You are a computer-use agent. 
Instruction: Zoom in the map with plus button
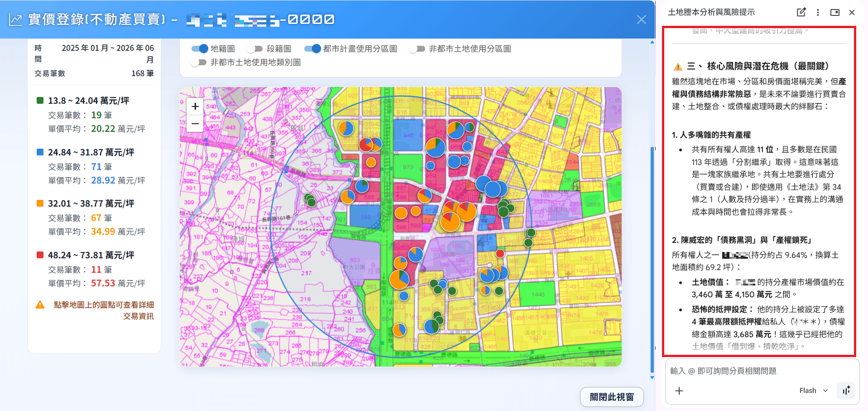(x=195, y=106)
